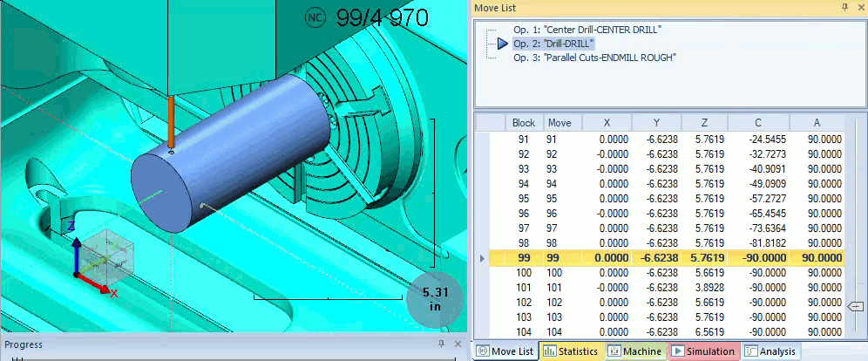The image size is (868, 361).
Task: Pin the Move List panel
Action: 844,7
